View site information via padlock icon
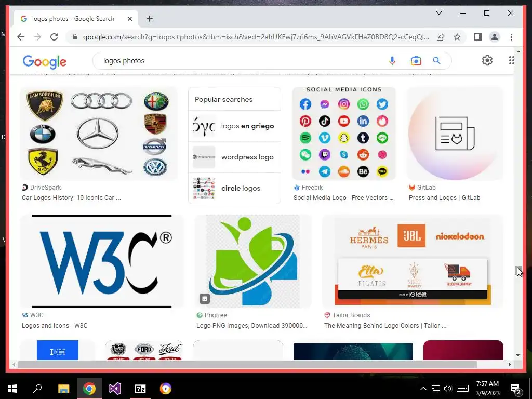The width and height of the screenshot is (532, 399). point(75,37)
